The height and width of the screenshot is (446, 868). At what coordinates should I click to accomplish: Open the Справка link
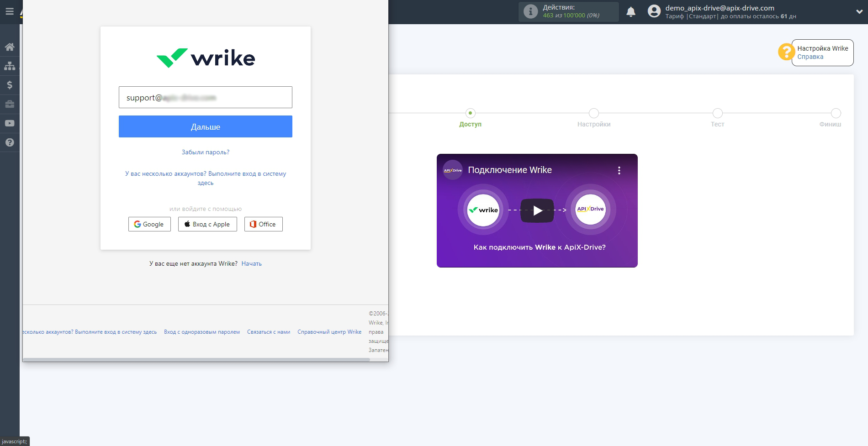[x=810, y=57]
